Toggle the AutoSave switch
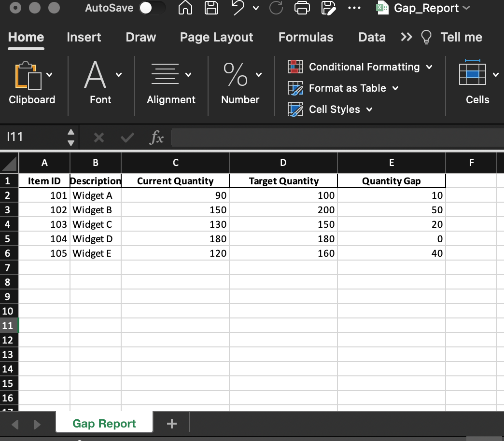Screen dimensions: 504x441 152,8
